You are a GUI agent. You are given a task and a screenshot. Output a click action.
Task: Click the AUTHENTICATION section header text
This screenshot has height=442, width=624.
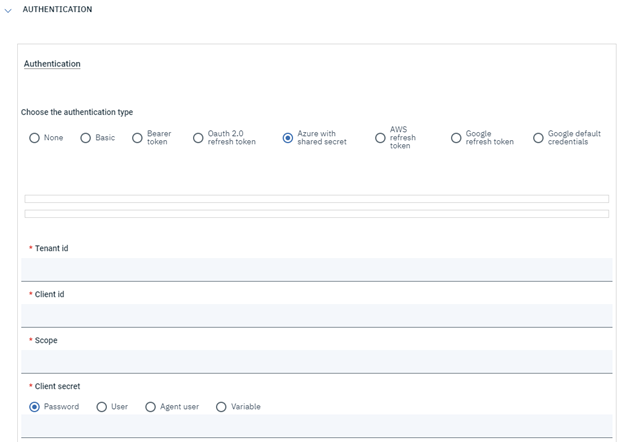coord(57,10)
